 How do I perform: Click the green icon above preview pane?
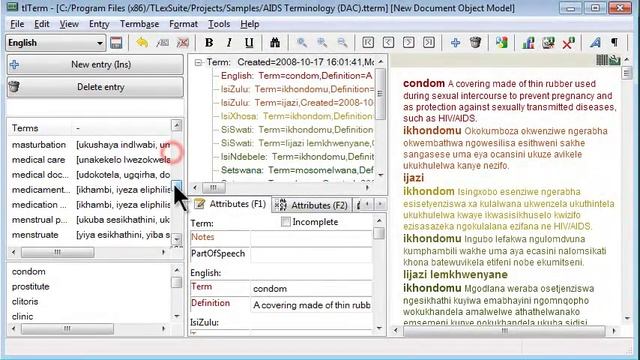coord(615,60)
